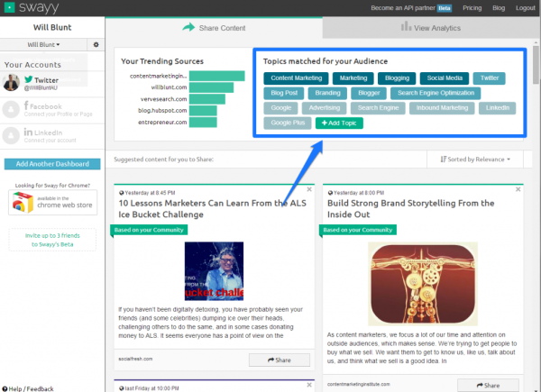Click Logout in the top bar
The width and height of the screenshot is (541, 392).
526,7
